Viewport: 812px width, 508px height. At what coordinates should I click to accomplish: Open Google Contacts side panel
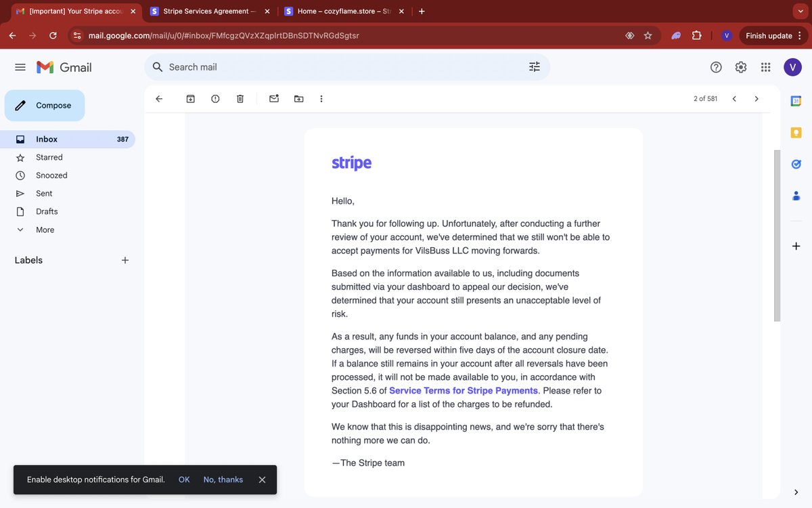tap(796, 196)
